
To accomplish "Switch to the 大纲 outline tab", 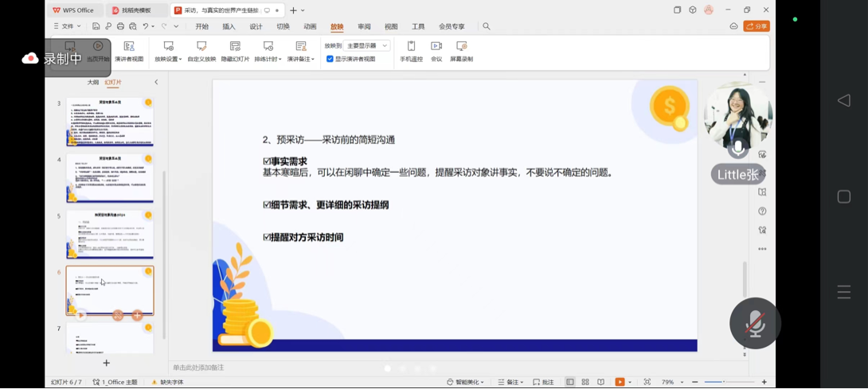I will coord(93,82).
